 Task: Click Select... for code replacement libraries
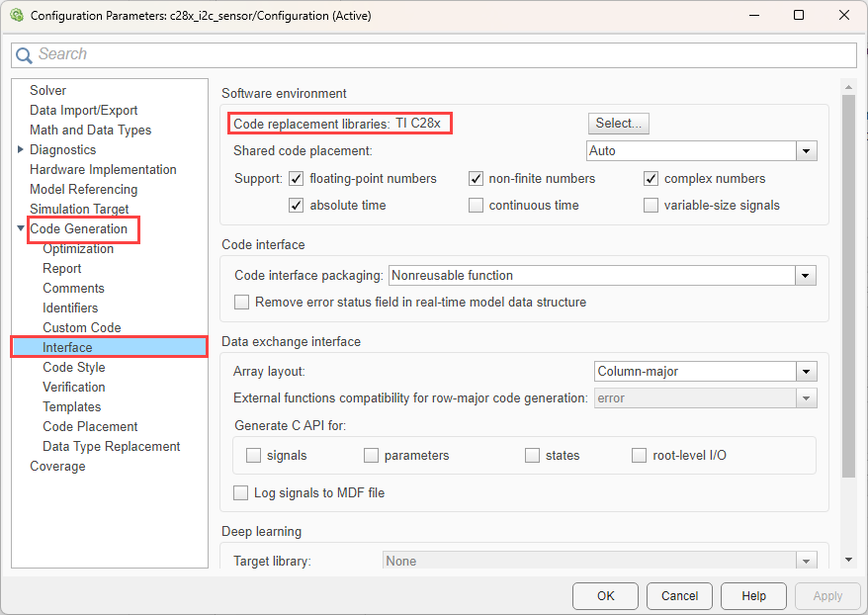click(618, 124)
